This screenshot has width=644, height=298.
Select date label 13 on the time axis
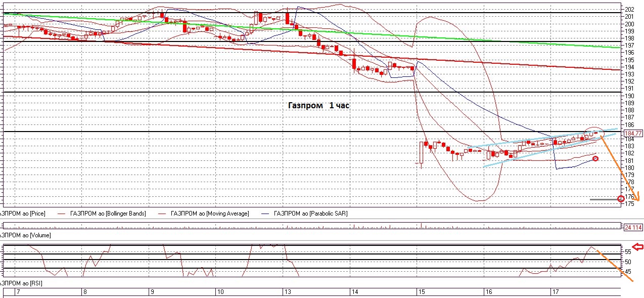(x=287, y=292)
